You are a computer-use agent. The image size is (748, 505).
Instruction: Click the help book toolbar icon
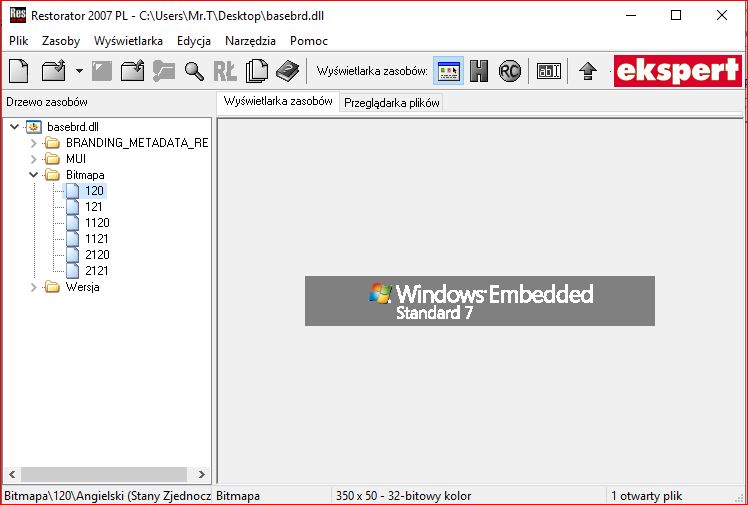pos(288,72)
